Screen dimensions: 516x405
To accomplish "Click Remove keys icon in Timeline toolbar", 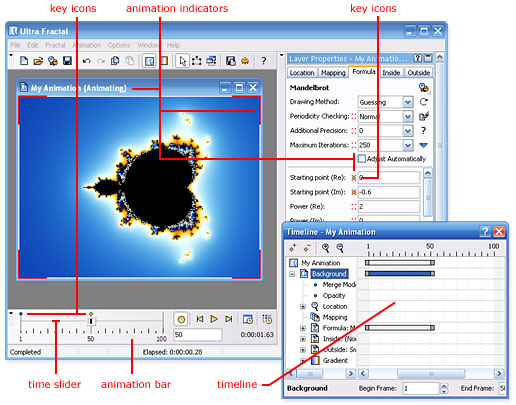I will point(307,248).
